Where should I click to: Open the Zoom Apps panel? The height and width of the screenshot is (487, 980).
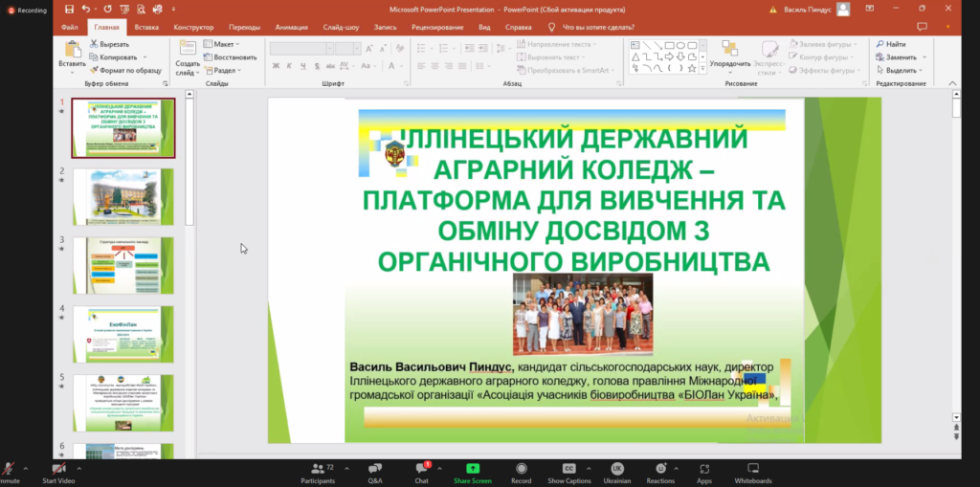coord(704,472)
